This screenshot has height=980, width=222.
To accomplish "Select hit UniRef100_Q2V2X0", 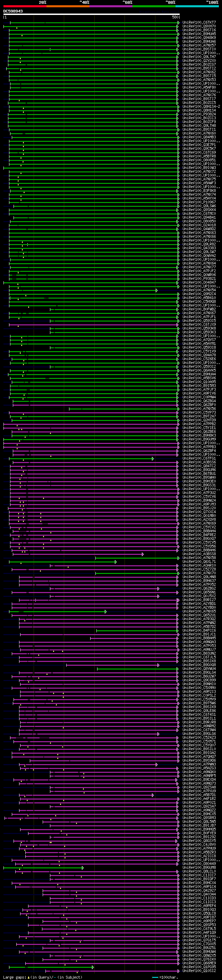I will [199, 61].
